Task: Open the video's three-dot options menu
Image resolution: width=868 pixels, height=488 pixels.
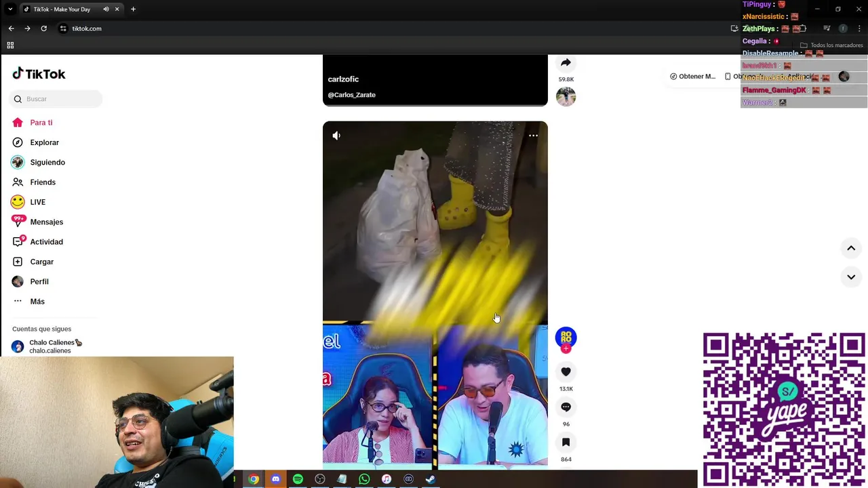Action: click(x=533, y=136)
